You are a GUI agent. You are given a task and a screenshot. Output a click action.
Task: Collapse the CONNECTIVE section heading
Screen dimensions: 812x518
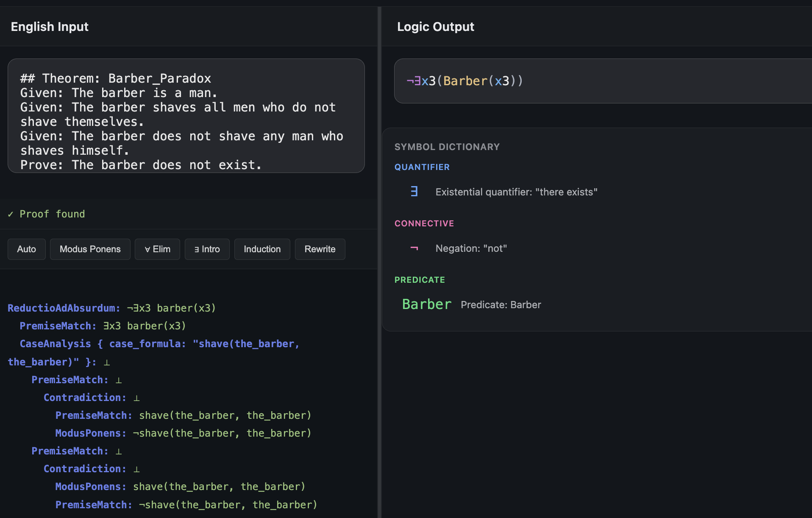click(x=424, y=223)
